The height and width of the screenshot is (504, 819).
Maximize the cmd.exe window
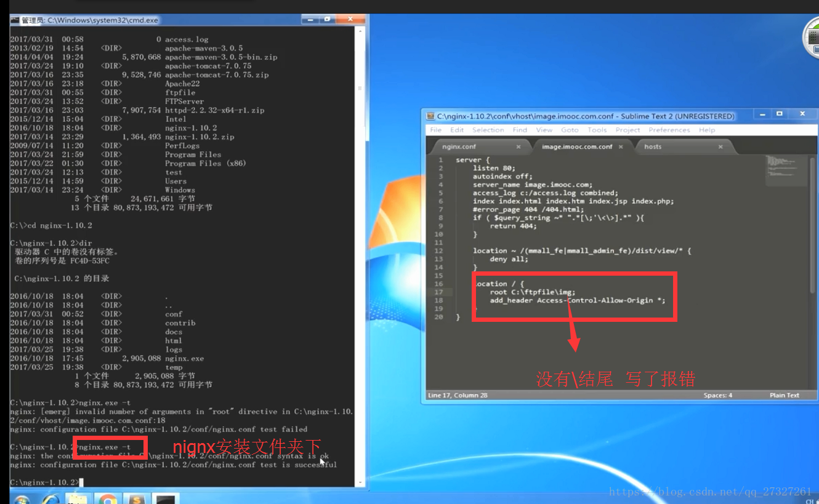328,20
